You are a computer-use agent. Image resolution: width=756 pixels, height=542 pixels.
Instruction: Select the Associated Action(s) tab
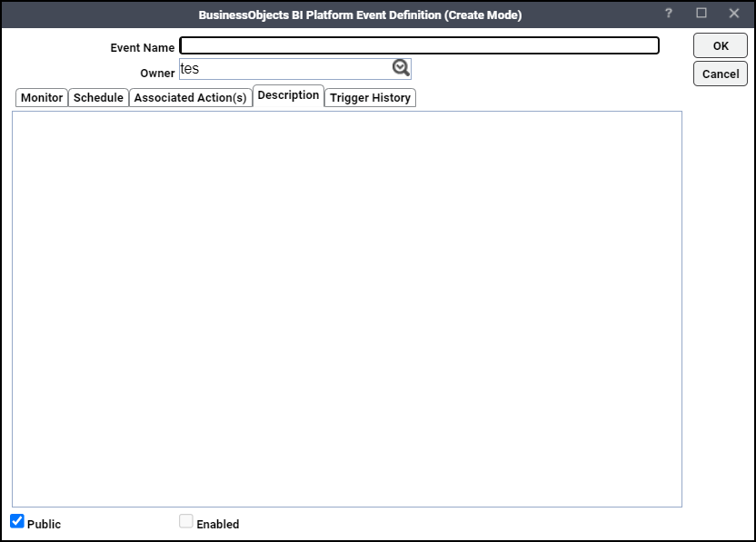click(x=191, y=98)
